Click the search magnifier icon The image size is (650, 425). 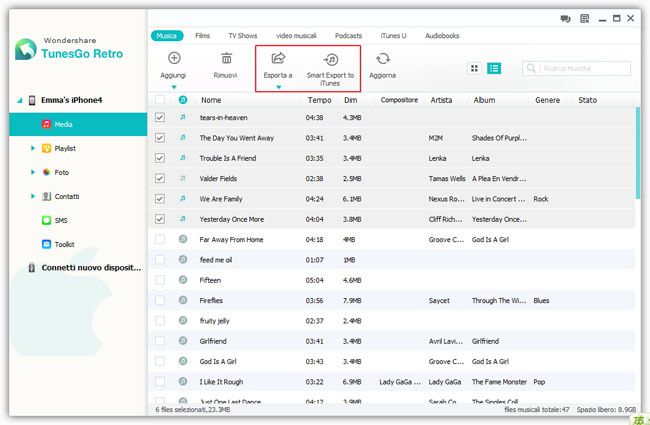click(531, 68)
